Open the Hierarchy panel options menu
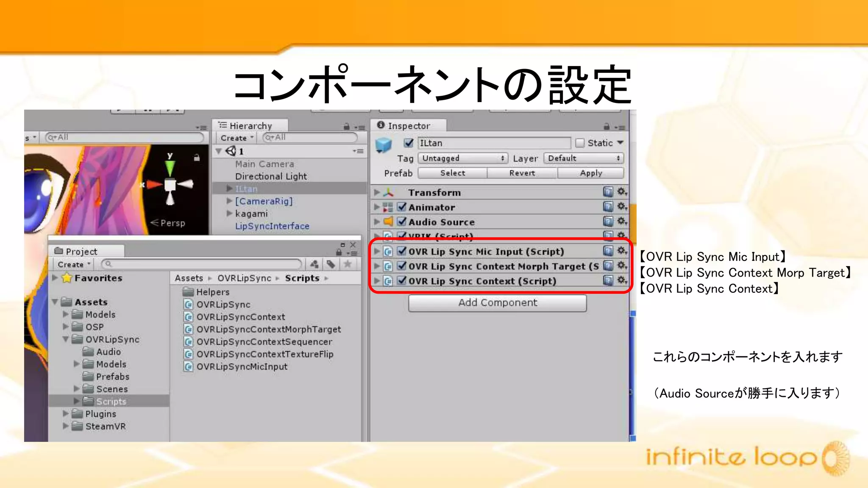Screen dimensions: 868x488 tap(359, 127)
